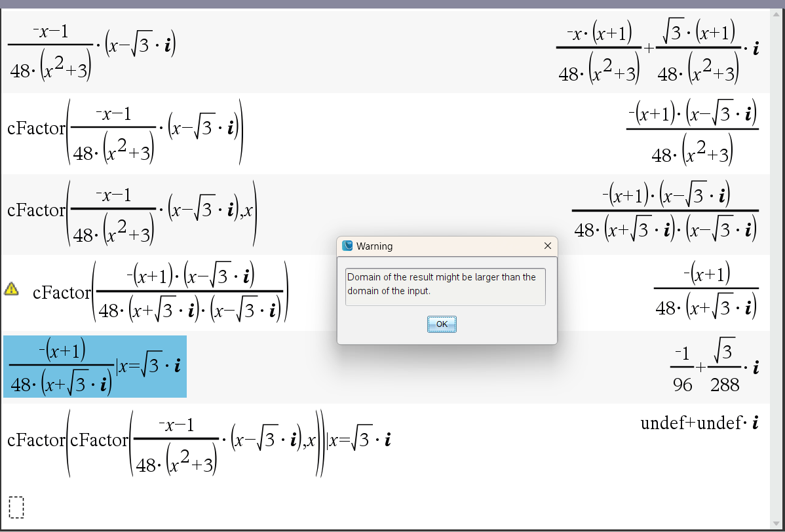The image size is (785, 532).
Task: Click OK in the Warning dialog
Action: pos(442,324)
